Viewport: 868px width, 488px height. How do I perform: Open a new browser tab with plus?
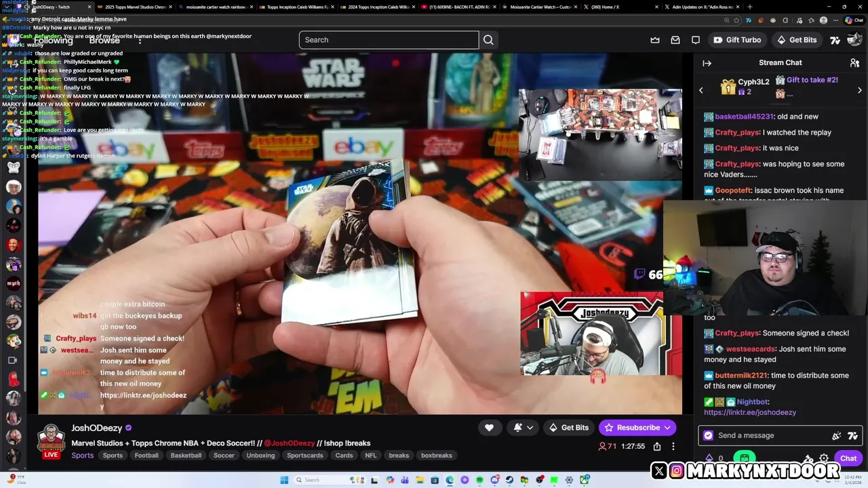(x=749, y=7)
